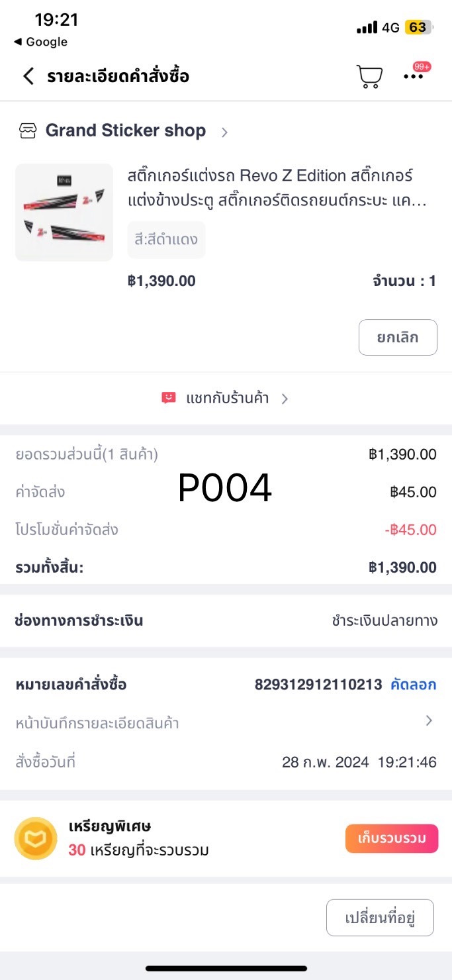Screen dimensions: 452x980
Task: Open the Grand Sticker shop name
Action: tap(126, 131)
